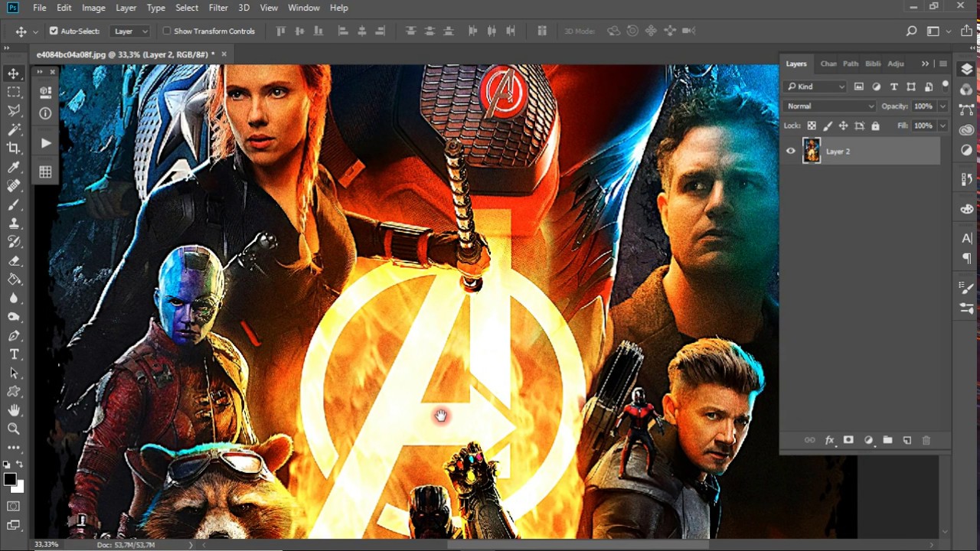The image size is (980, 551).
Task: Select the Zoom tool
Action: [x=14, y=429]
